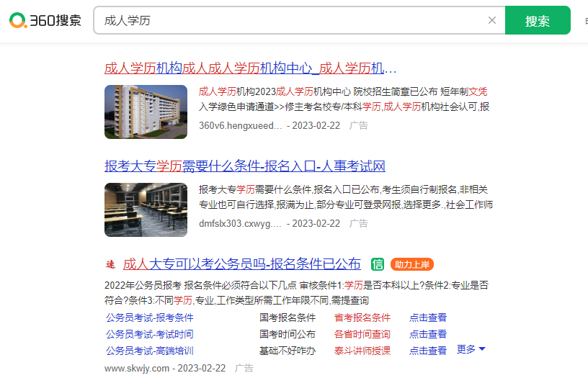
Task: Click the www.skwjy.com source URL
Action: [x=136, y=368]
